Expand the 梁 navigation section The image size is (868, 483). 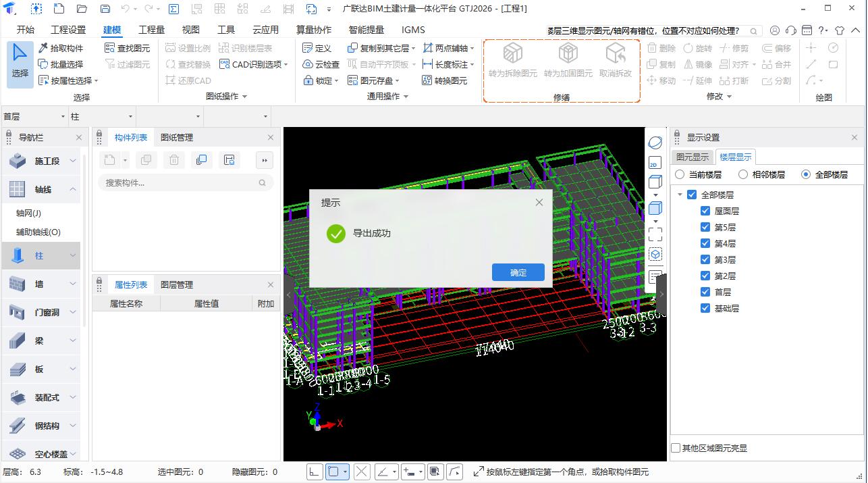(73, 340)
